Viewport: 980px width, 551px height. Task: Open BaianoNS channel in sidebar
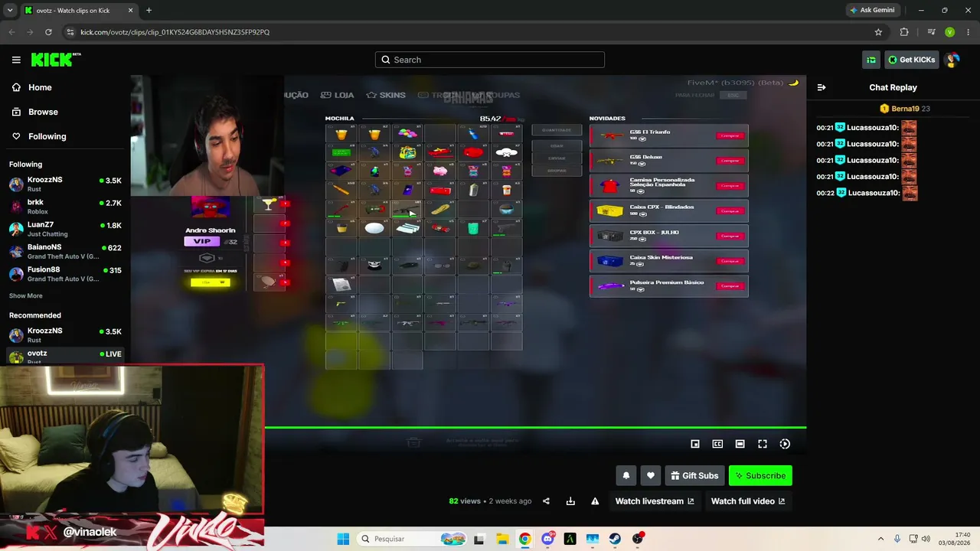[65, 252]
